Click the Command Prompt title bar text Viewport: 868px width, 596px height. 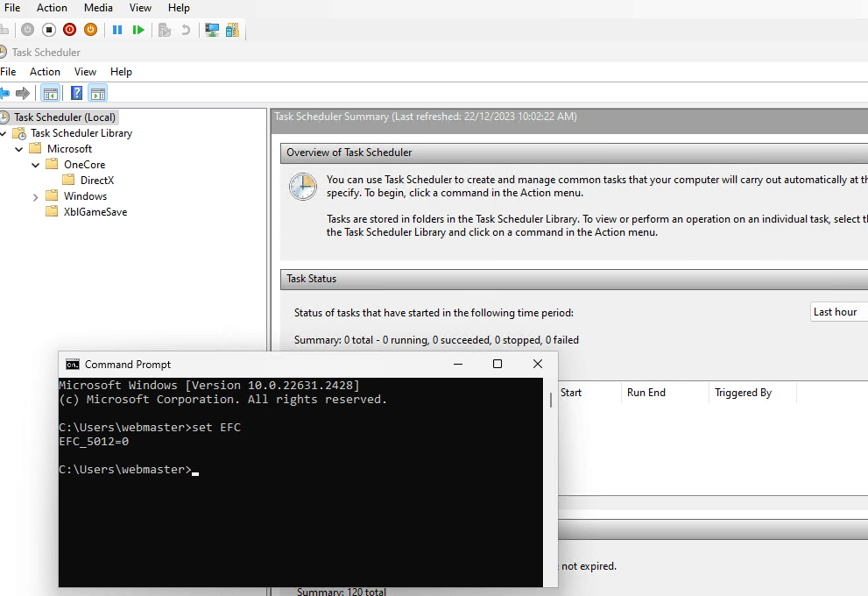click(128, 365)
